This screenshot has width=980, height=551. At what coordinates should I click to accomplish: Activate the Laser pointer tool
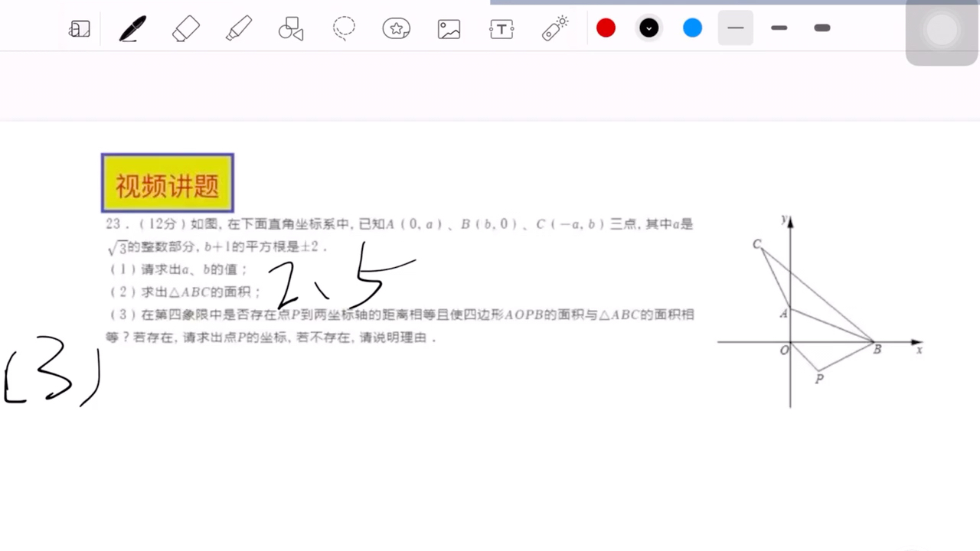point(555,28)
